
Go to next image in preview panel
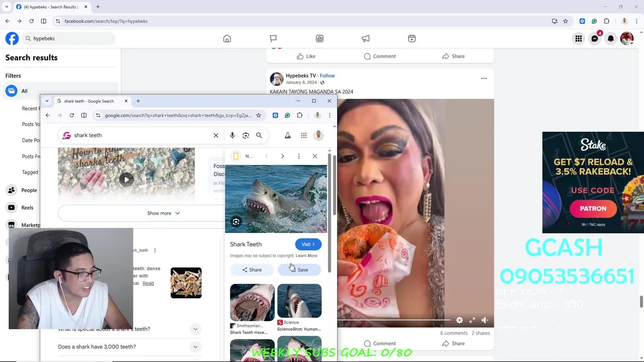[283, 156]
